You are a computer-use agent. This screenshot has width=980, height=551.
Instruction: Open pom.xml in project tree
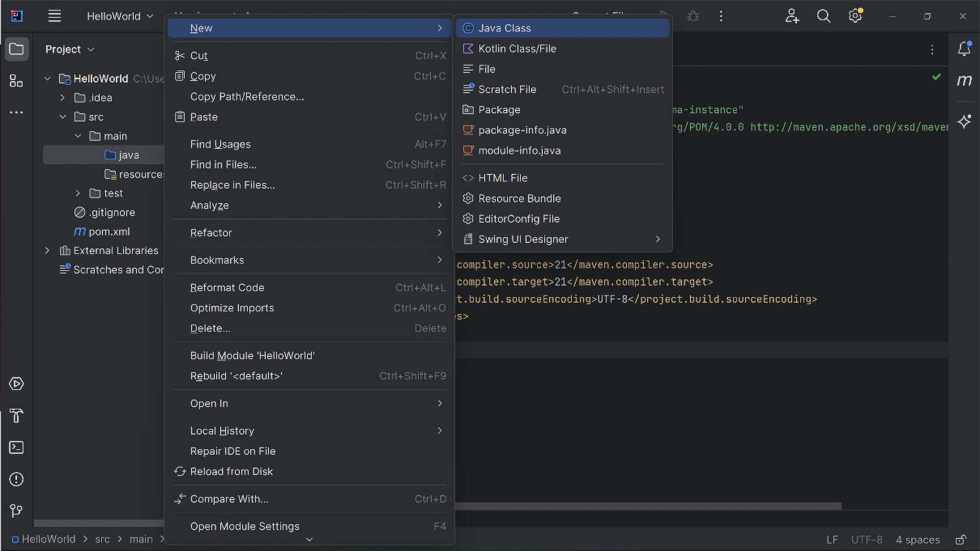pos(102,232)
